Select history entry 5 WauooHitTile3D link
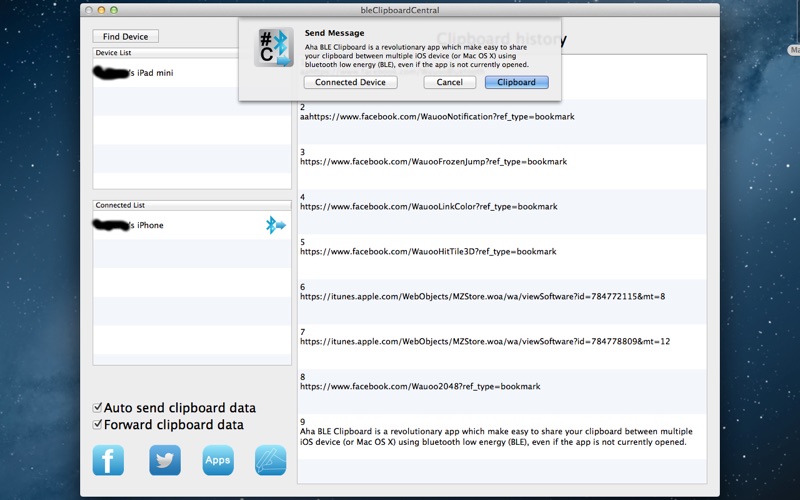Viewport: 800px width, 500px height. tap(502, 256)
